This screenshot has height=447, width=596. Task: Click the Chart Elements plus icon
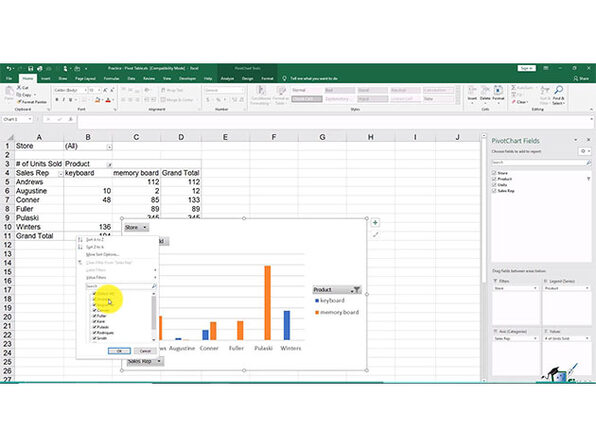(x=375, y=223)
